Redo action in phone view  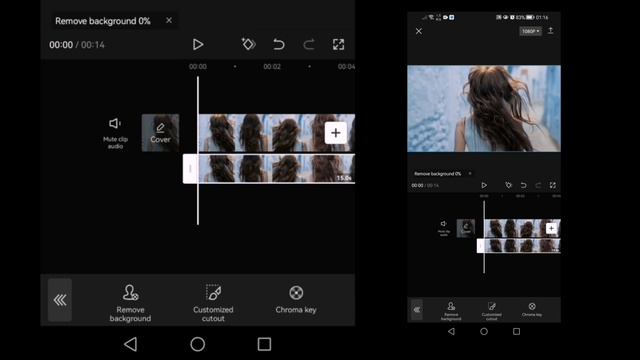pyautogui.click(x=538, y=185)
